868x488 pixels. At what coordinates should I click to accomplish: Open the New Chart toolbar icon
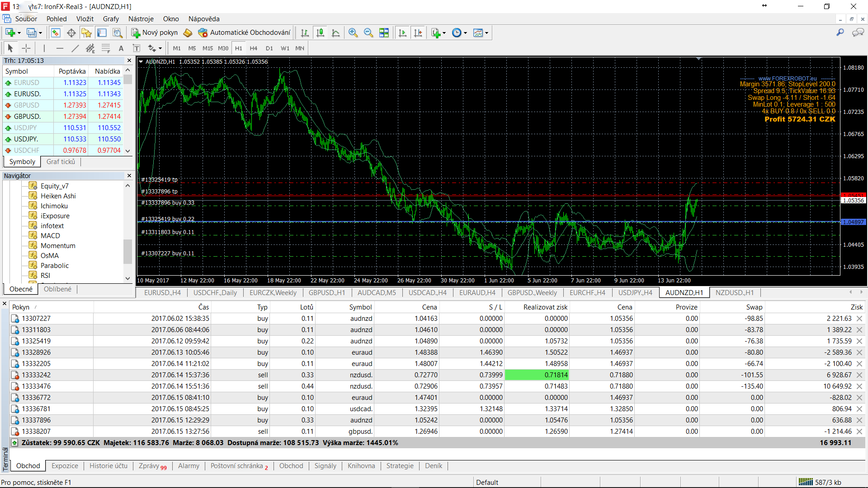(10, 33)
